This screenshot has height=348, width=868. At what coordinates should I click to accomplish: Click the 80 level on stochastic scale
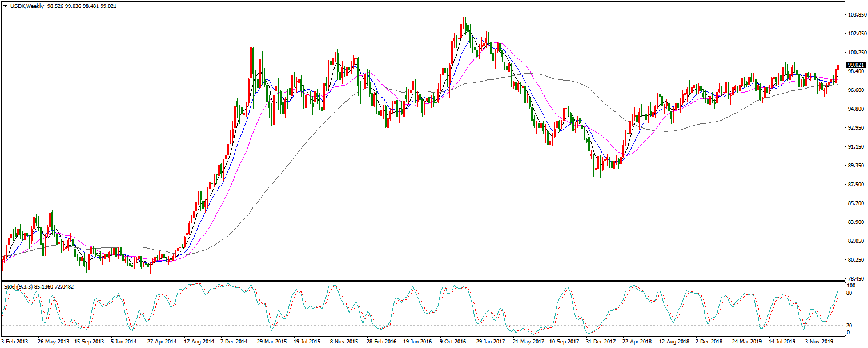pos(850,293)
